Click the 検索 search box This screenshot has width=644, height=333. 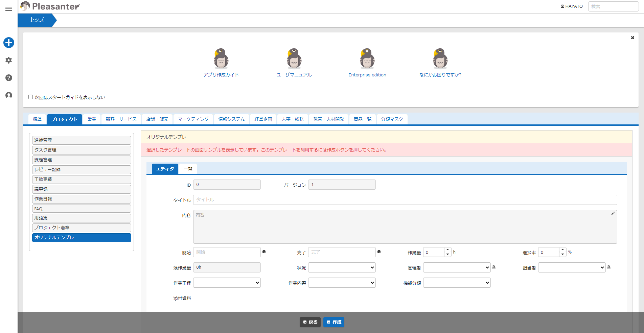613,6
